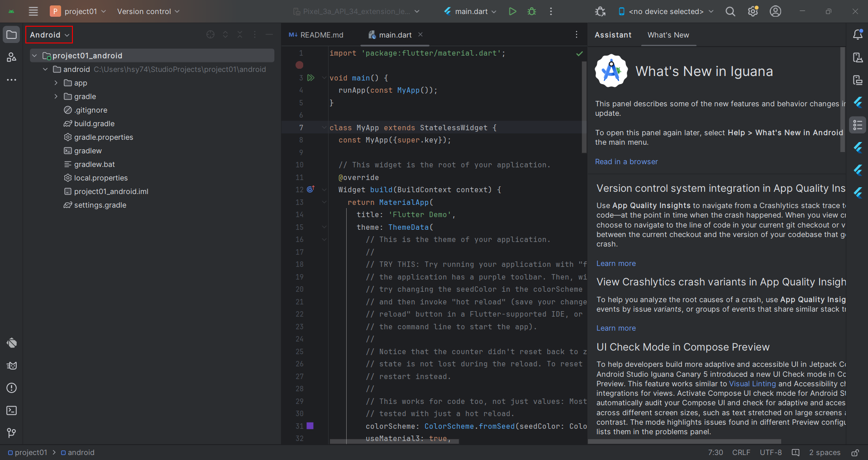The image size is (868, 460).
Task: Click the purple seedColor swatch on line 31
Action: click(x=310, y=426)
